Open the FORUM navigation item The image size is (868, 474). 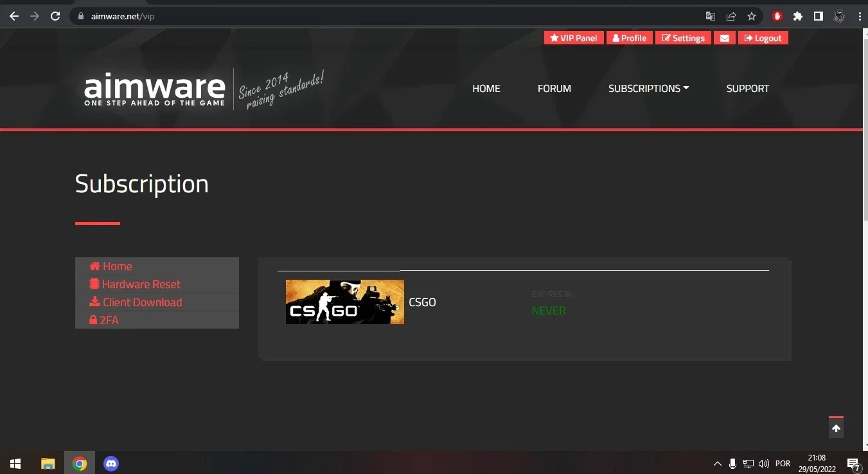[x=554, y=89]
